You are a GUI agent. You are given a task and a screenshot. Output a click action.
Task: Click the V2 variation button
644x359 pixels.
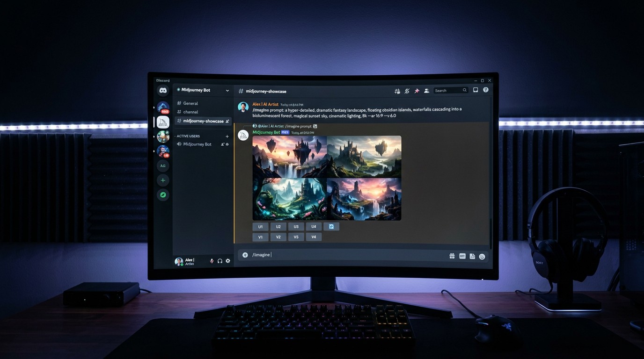pos(278,237)
